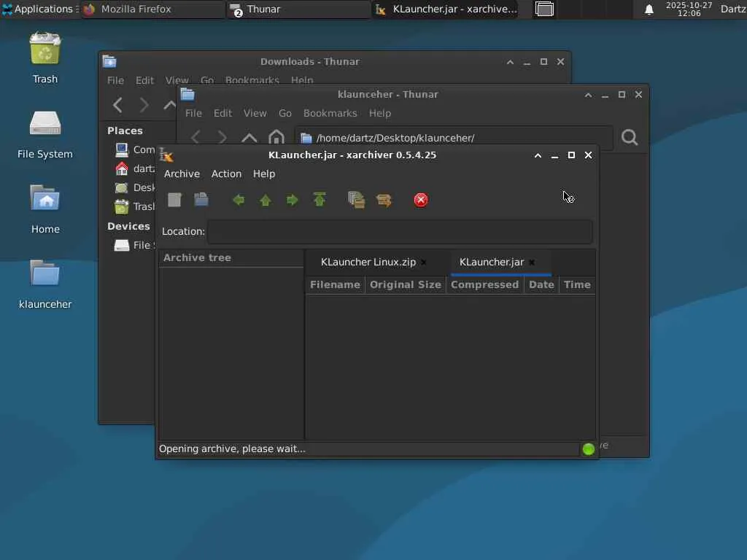Click the red Stop button in xarchiver
Screen dimensions: 747x560
pyautogui.click(x=421, y=200)
